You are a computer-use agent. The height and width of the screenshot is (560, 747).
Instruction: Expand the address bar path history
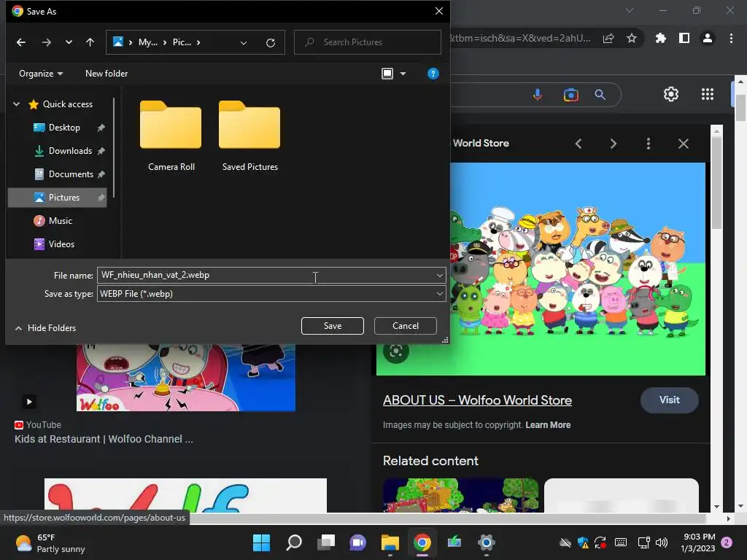click(x=244, y=43)
